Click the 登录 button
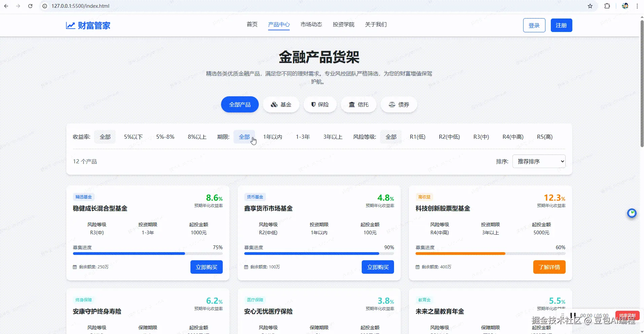The height and width of the screenshot is (334, 644). (x=534, y=25)
